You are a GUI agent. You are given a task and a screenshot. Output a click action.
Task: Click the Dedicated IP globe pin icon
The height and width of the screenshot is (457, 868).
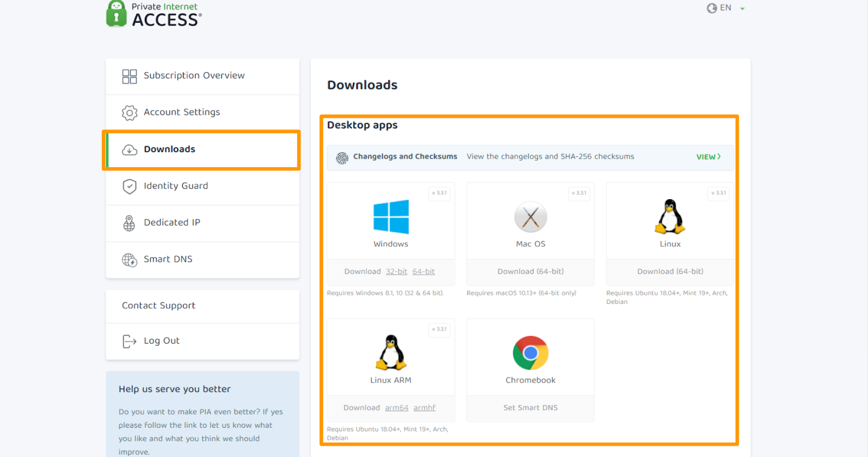pyautogui.click(x=129, y=223)
